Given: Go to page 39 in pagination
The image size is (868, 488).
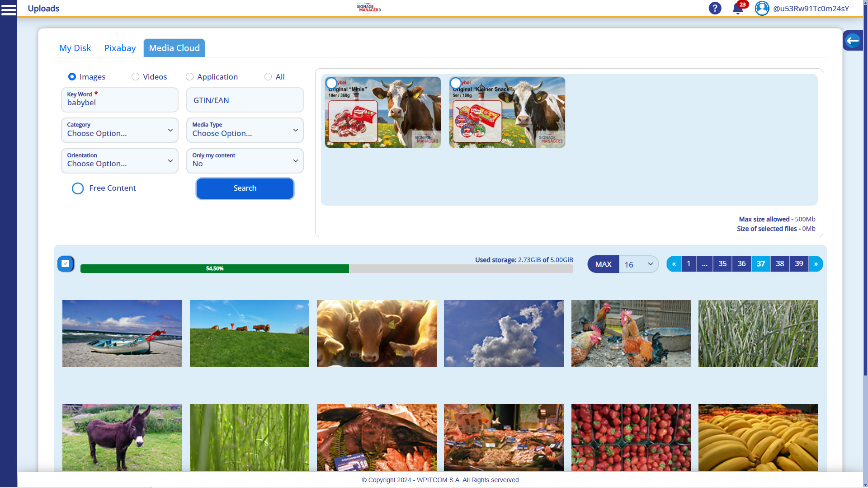Looking at the screenshot, I should pos(799,263).
